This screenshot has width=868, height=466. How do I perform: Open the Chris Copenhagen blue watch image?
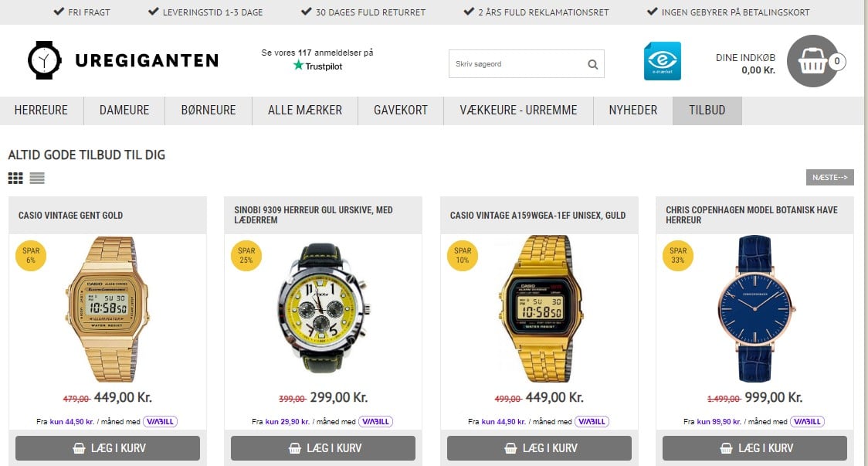(755, 308)
